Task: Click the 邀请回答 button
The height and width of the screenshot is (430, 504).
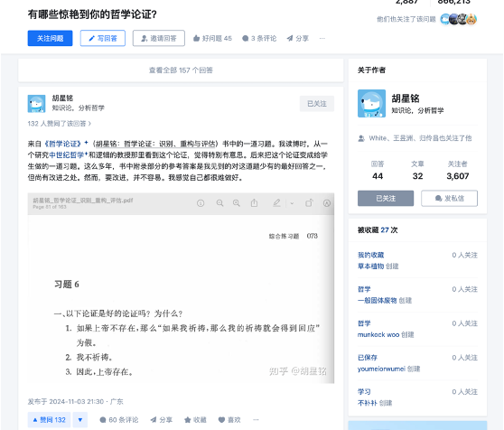Action: [158, 38]
